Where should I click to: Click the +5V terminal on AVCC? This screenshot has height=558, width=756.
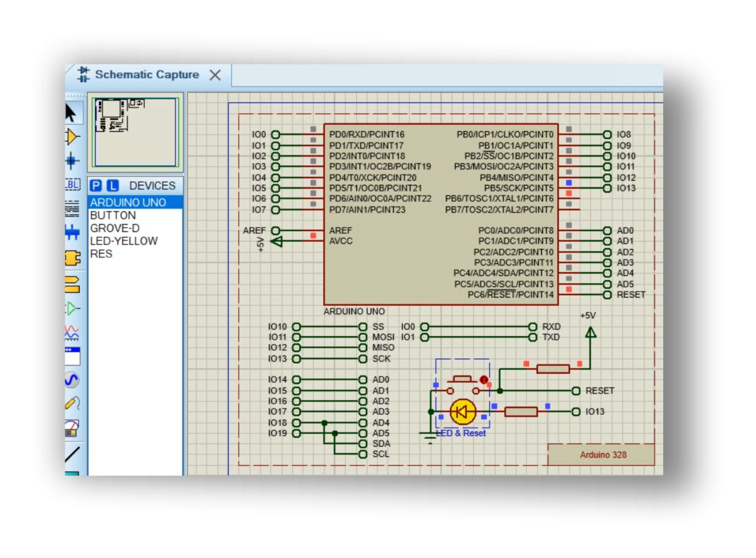click(277, 241)
